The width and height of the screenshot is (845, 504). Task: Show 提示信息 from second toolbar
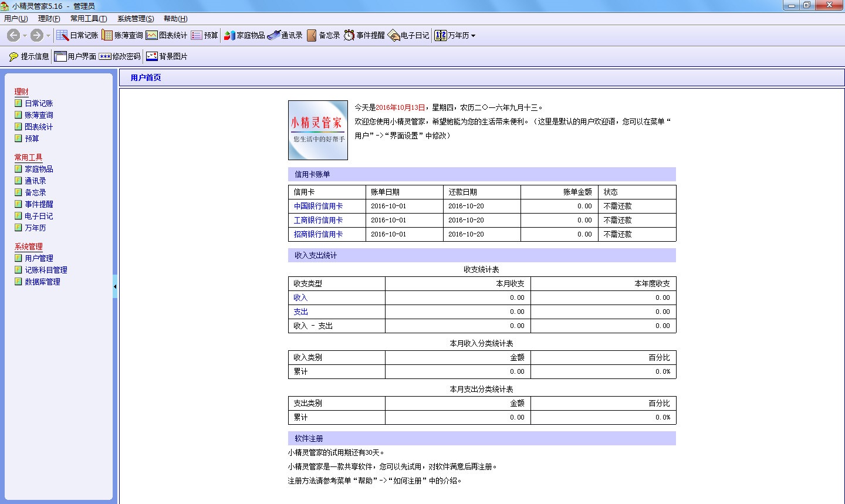pos(29,56)
